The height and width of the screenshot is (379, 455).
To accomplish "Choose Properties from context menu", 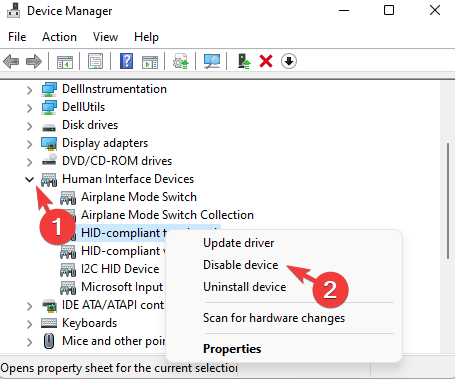I will point(232,349).
